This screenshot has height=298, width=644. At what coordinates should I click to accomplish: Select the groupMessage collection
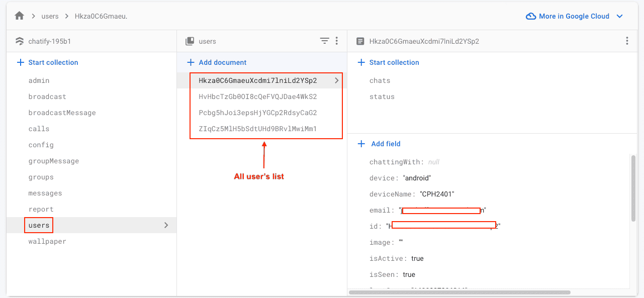(x=54, y=161)
